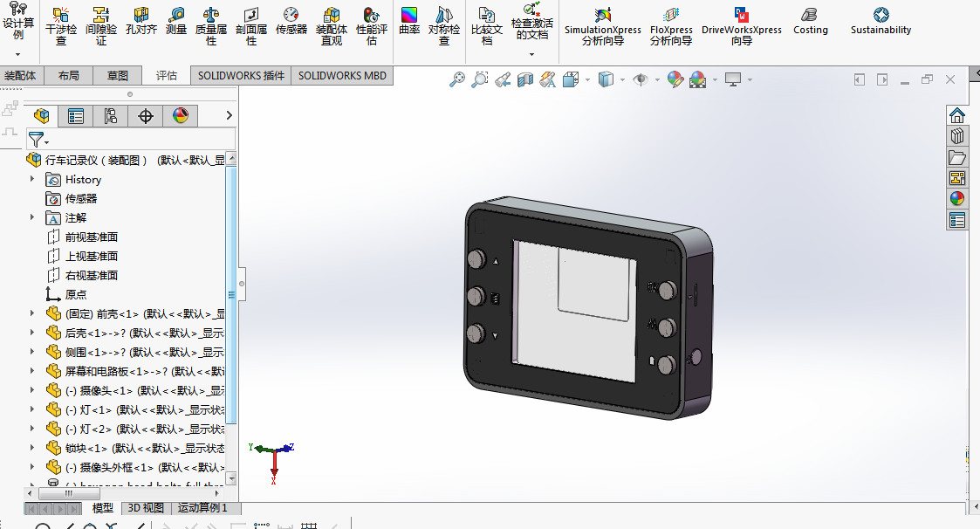Viewport: 980px width, 529px height.
Task: Open the Costing tool
Action: click(810, 21)
